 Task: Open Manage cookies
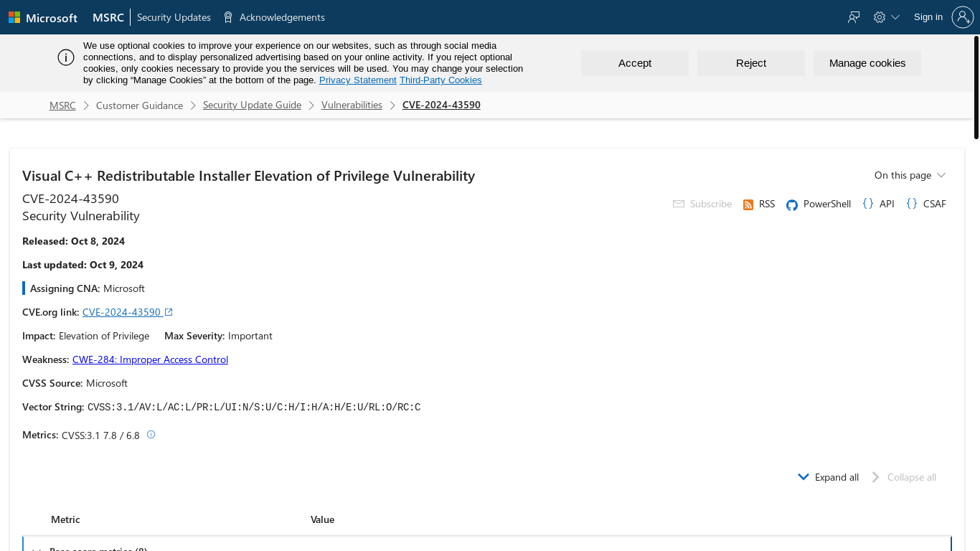click(867, 63)
